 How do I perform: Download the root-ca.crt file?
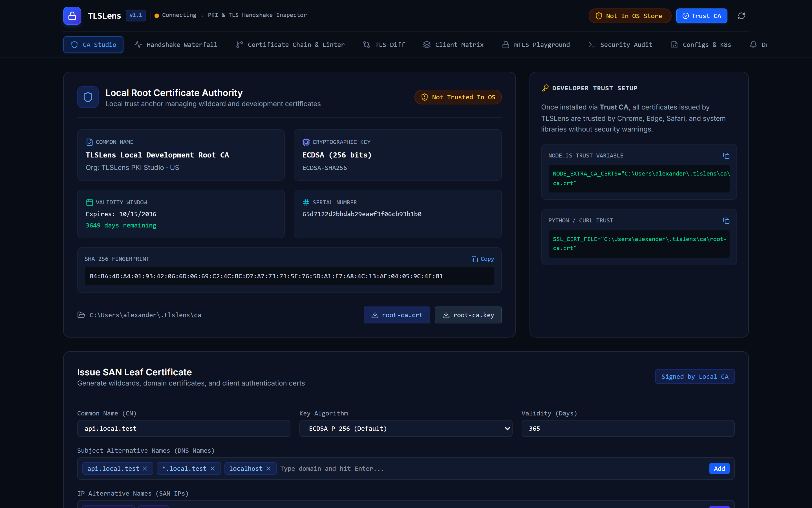[397, 315]
